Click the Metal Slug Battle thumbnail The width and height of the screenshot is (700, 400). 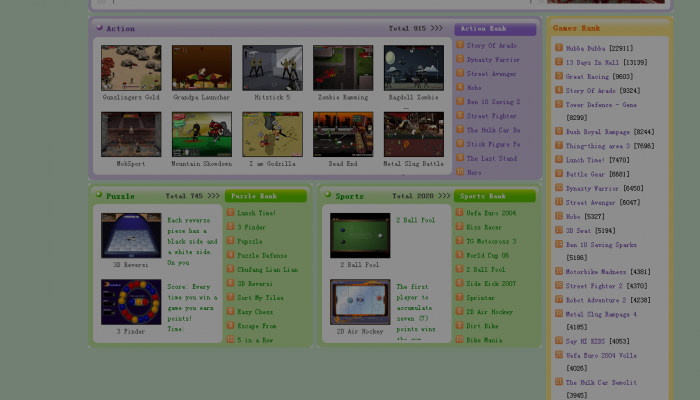[413, 134]
